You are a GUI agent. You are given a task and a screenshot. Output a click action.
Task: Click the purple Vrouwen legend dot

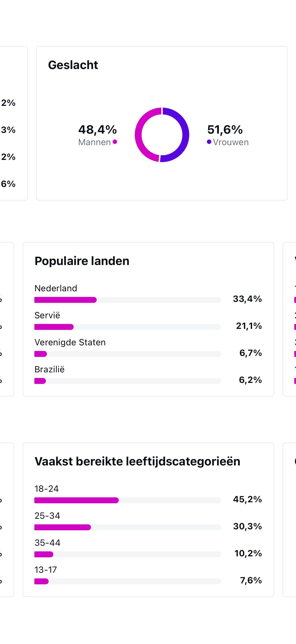(x=209, y=142)
